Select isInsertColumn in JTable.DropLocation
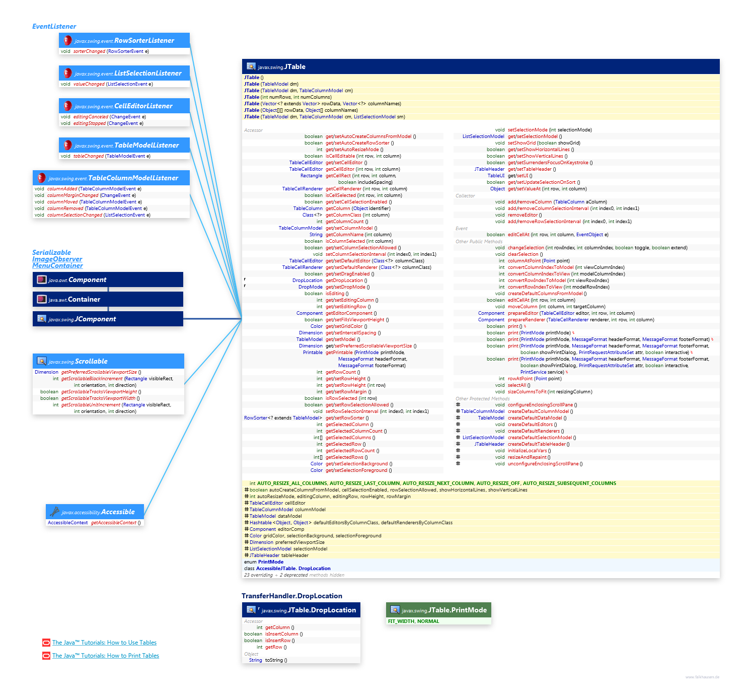748x700 pixels. pyautogui.click(x=282, y=634)
